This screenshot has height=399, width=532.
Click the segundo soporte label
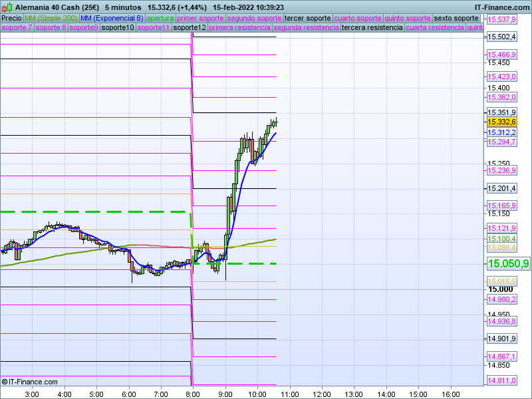(254, 19)
